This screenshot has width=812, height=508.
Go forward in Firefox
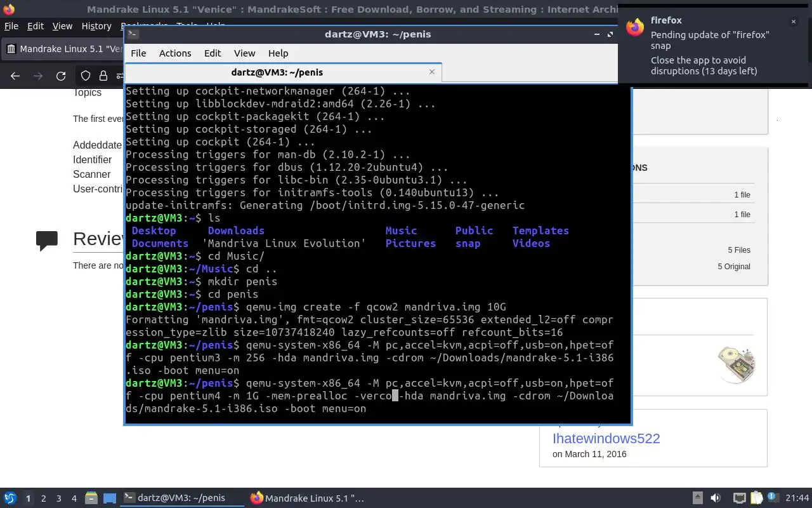(38, 76)
